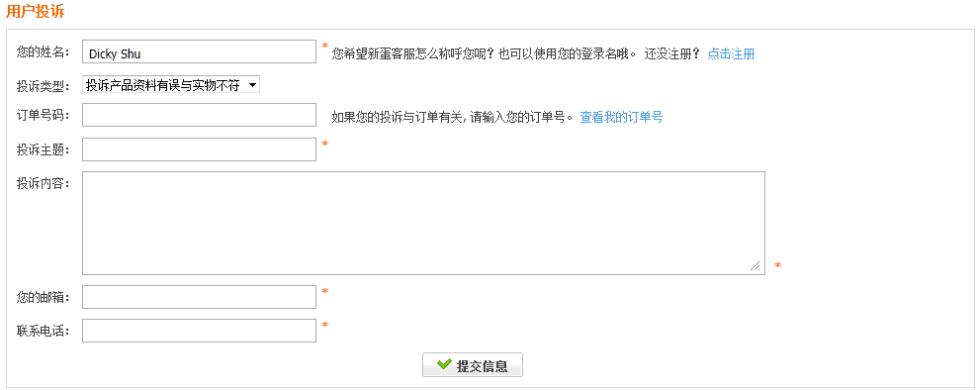Submit the complaint with 提交信息 button
This screenshot has width=980, height=390.
(473, 365)
